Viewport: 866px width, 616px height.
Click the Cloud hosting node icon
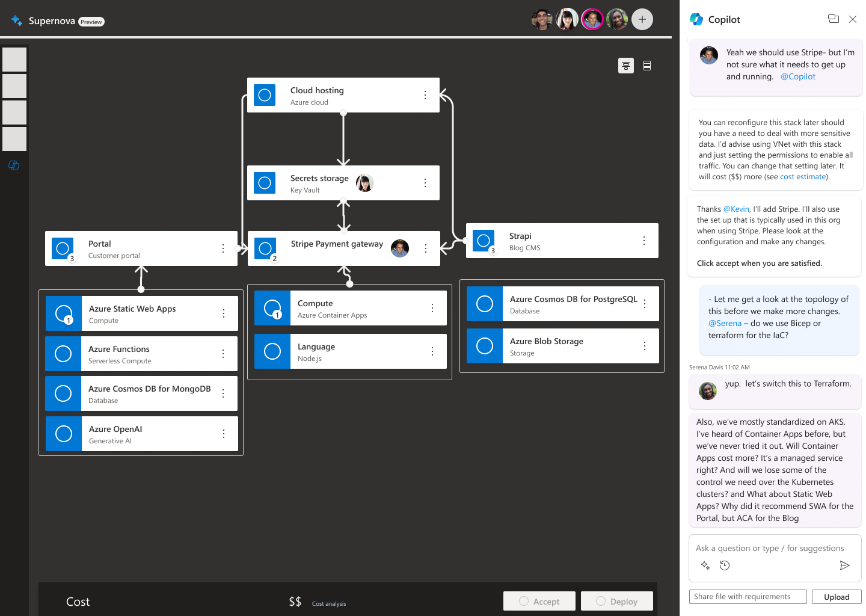(x=265, y=95)
